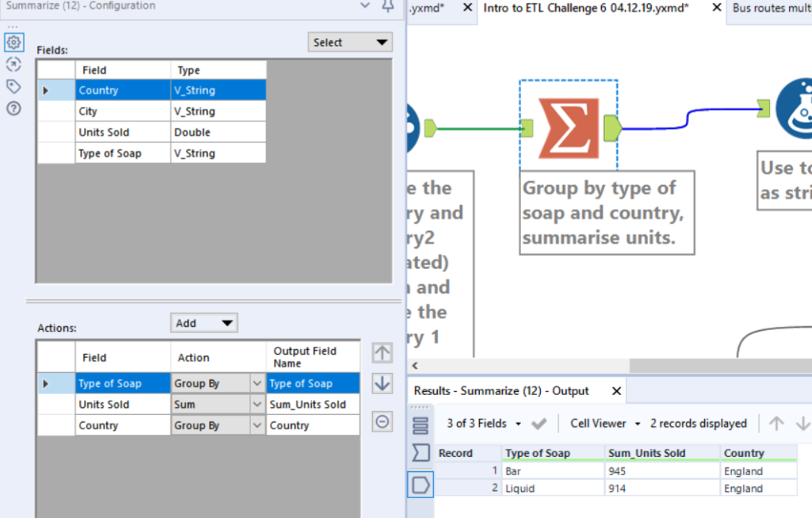Select the Liquid cell in record 2

tap(553, 489)
